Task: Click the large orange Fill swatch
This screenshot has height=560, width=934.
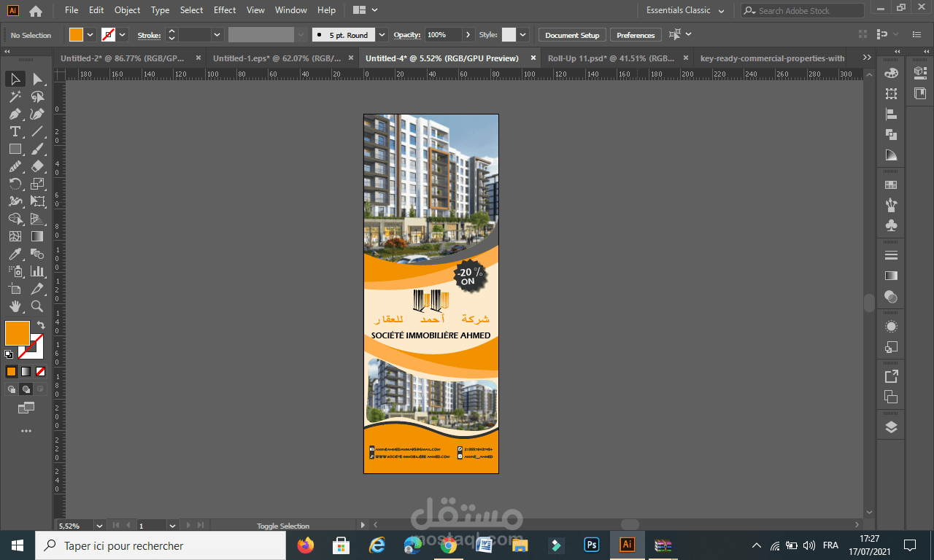Action: pyautogui.click(x=18, y=333)
